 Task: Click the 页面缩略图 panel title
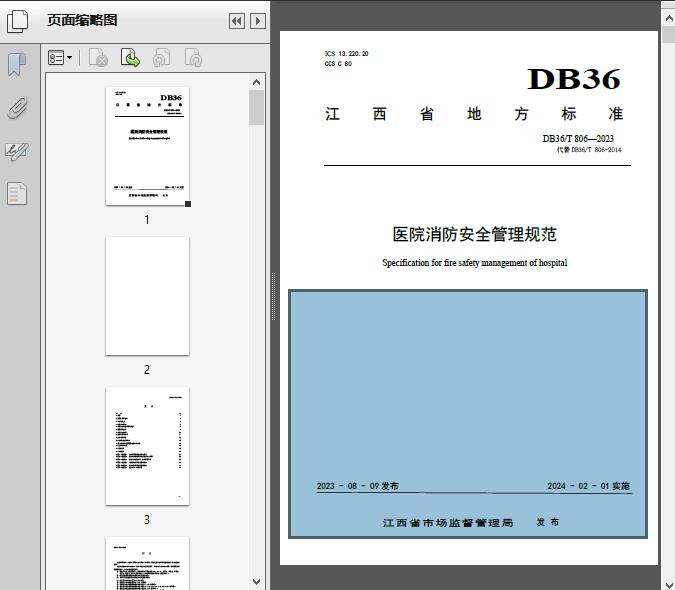click(x=82, y=20)
